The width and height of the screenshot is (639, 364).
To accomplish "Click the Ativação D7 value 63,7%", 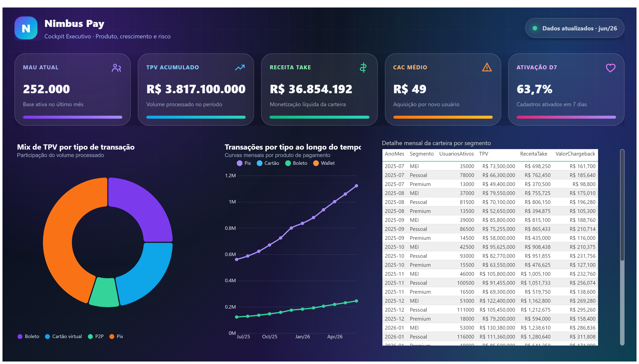I will click(x=534, y=89).
